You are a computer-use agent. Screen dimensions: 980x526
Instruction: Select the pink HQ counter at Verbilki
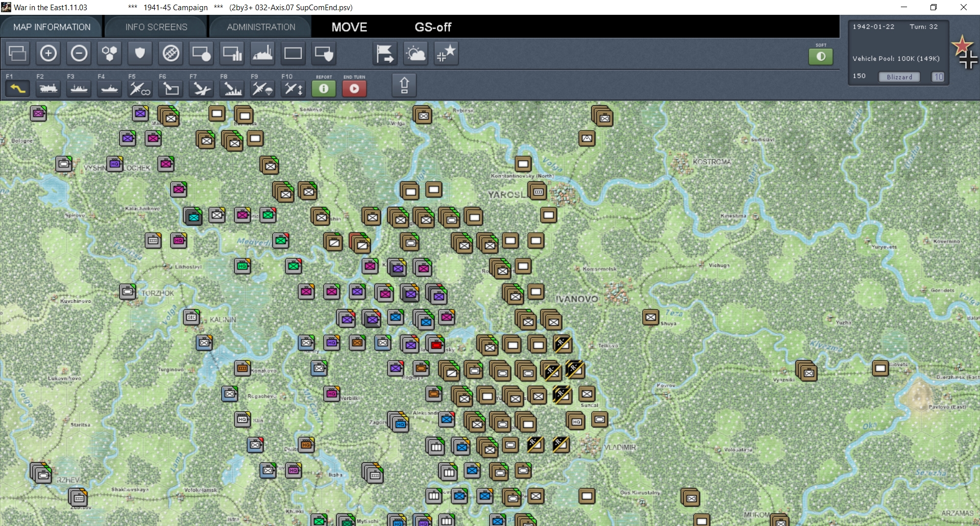(332, 394)
